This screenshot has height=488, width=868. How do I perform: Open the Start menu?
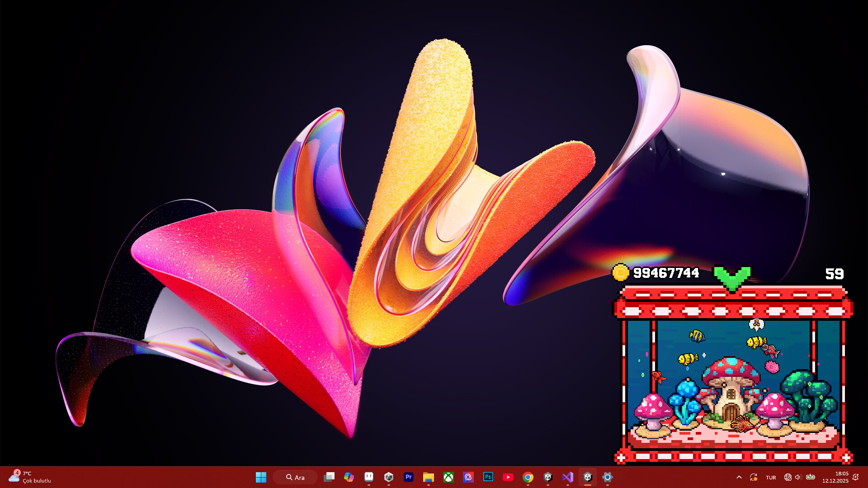pyautogui.click(x=261, y=477)
